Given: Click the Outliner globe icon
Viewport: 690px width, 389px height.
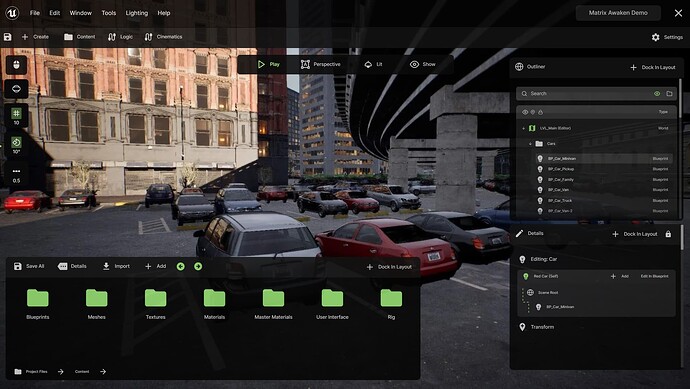Looking at the screenshot, I should (519, 66).
